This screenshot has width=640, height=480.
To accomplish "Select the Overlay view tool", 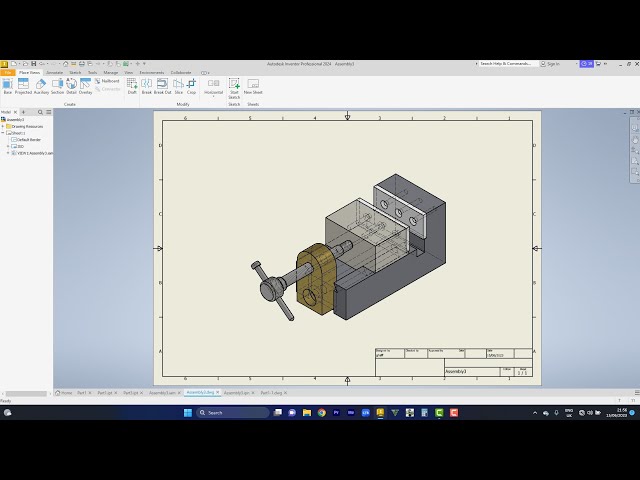I will (85, 87).
